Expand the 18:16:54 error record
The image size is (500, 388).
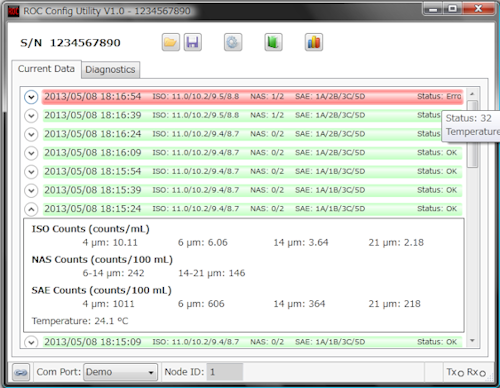(31, 97)
